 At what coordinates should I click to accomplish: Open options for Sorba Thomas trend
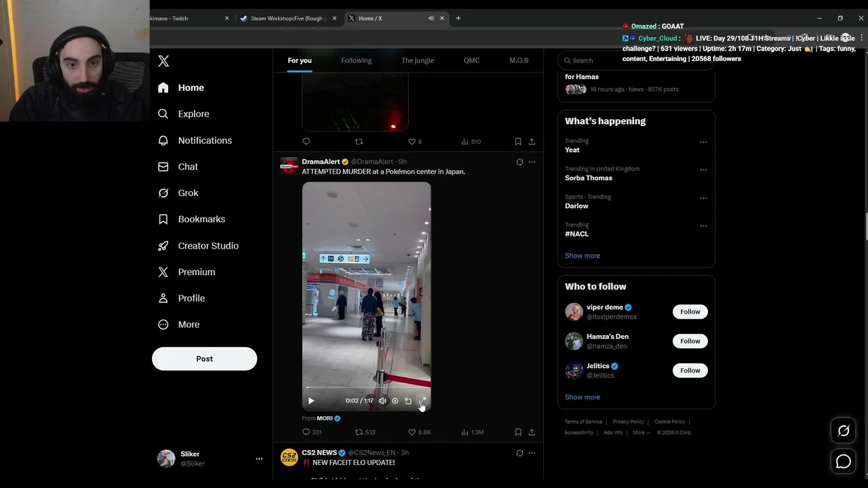(x=703, y=170)
